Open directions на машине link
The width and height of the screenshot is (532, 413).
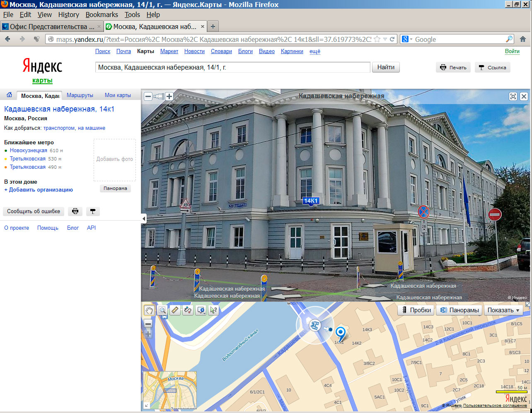point(92,128)
